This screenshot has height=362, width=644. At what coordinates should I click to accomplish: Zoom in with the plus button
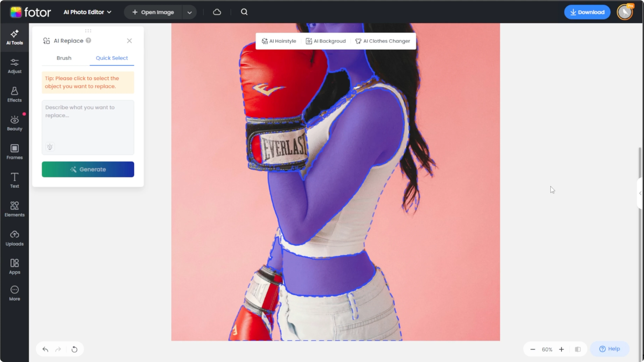coord(561,349)
